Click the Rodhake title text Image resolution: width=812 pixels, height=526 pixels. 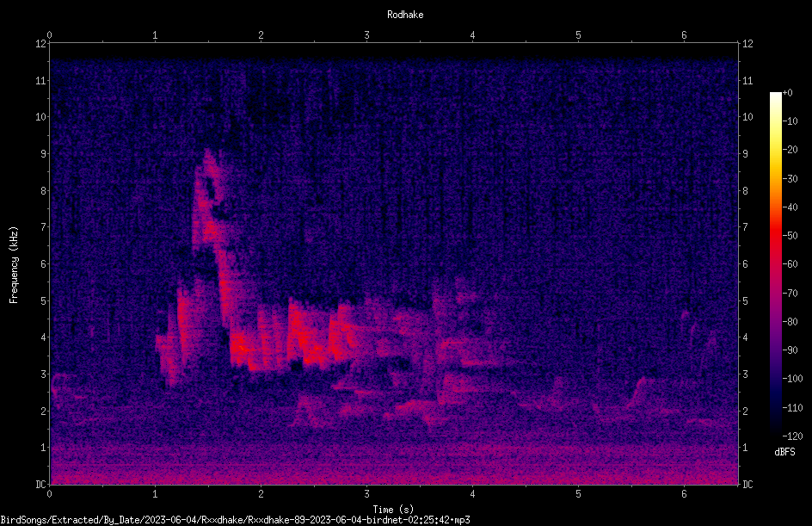(x=405, y=15)
